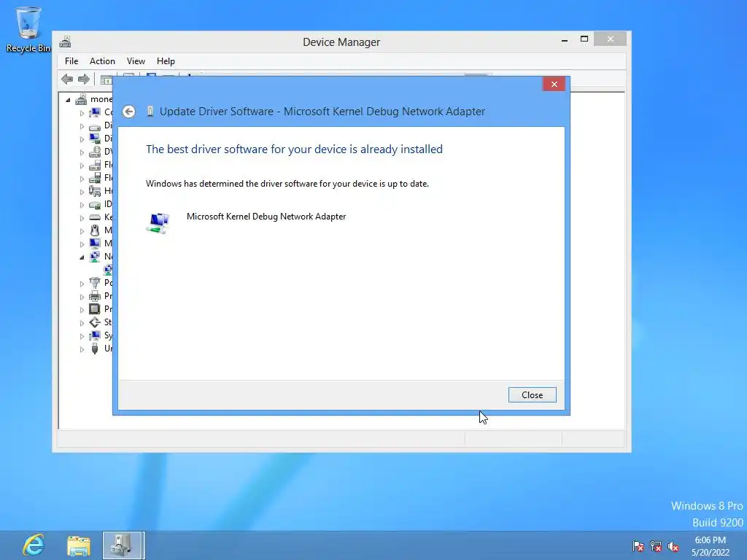The width and height of the screenshot is (747, 560).
Task: Expand the Human Interface Devices arrow
Action: click(x=82, y=192)
